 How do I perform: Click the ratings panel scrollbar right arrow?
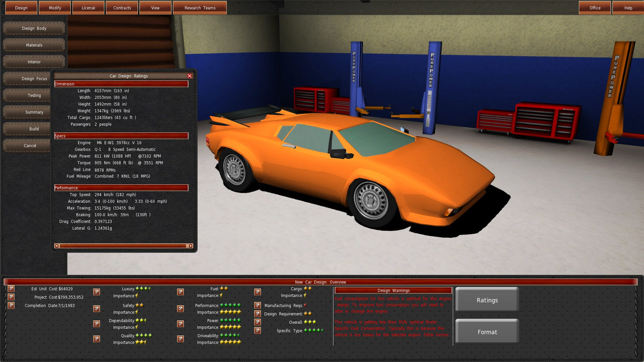coord(191,246)
